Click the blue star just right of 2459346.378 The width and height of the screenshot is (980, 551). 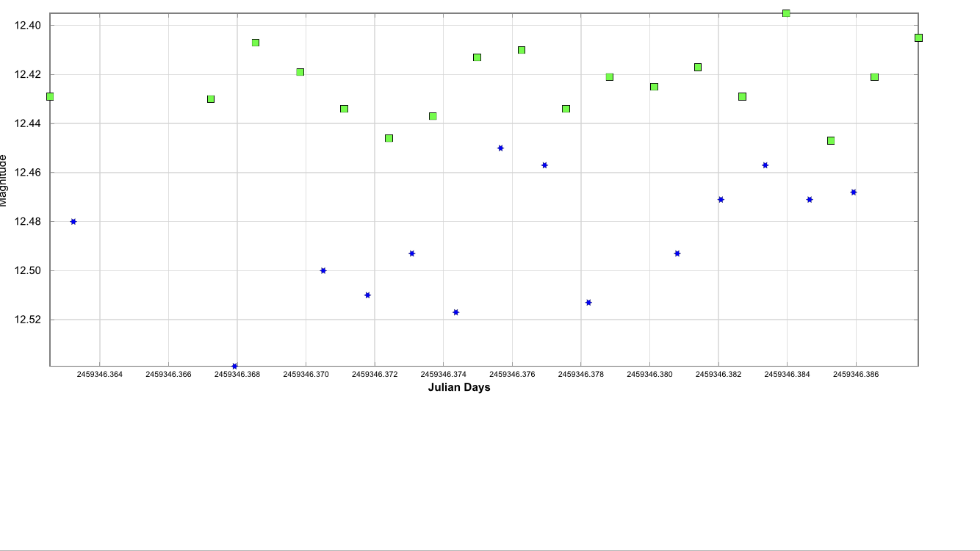point(588,302)
